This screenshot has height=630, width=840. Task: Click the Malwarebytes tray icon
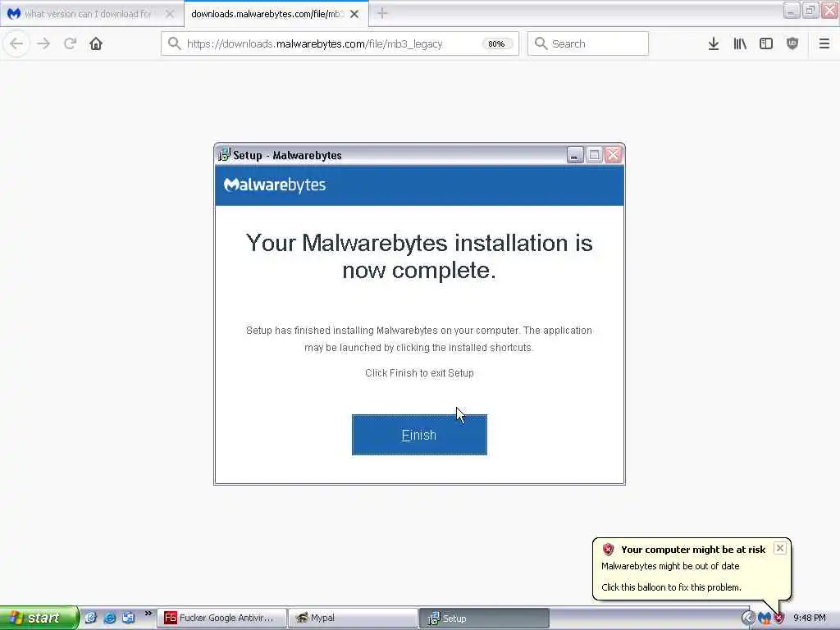(x=765, y=619)
